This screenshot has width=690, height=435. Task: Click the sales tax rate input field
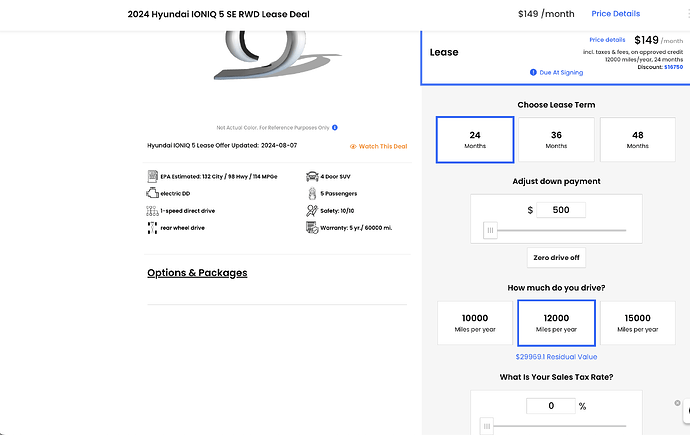[x=551, y=406]
